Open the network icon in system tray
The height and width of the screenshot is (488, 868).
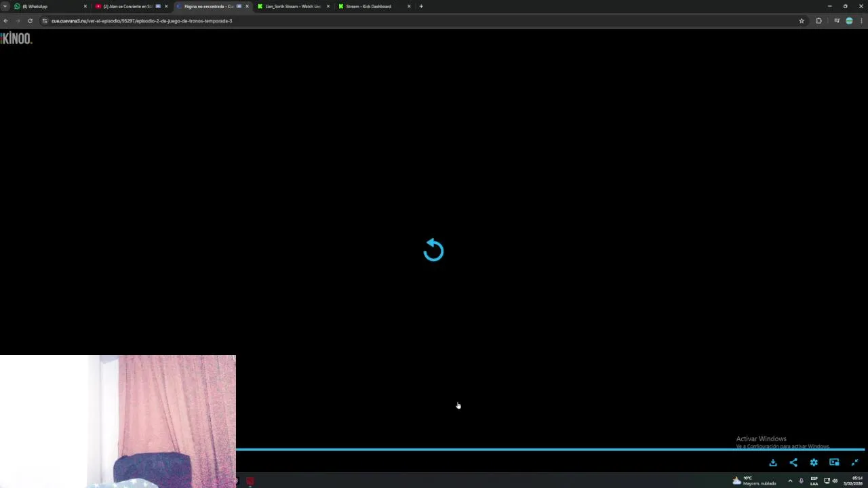coord(827,481)
